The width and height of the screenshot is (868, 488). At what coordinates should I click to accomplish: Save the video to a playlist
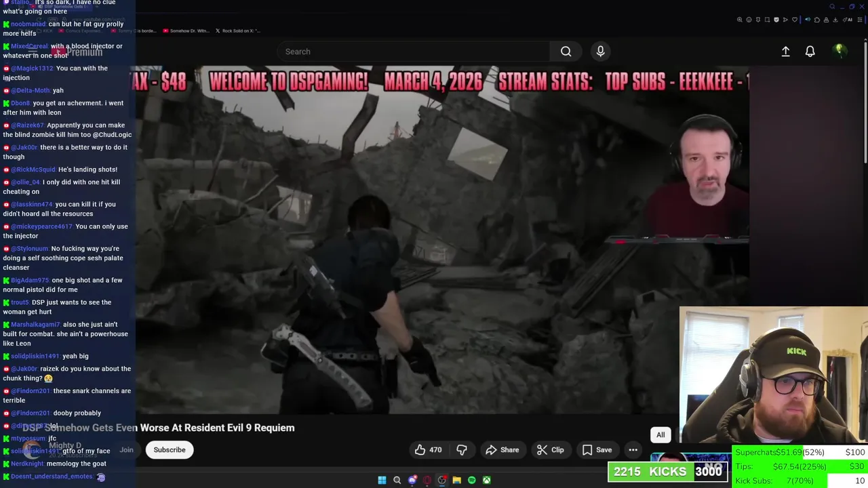597,450
